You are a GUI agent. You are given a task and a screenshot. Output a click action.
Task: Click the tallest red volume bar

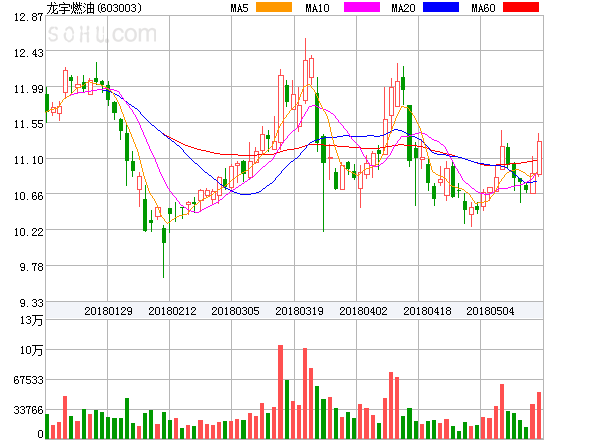click(x=280, y=392)
